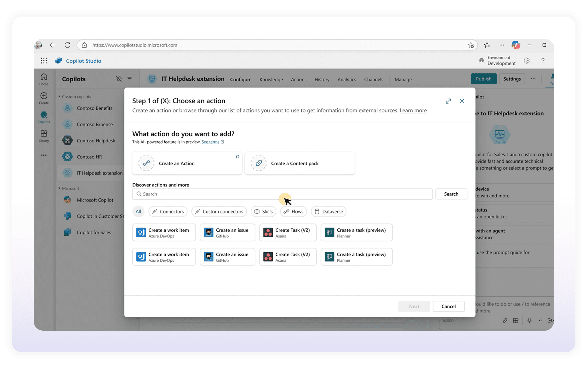This screenshot has width=588, height=365.
Task: Open Library from the left sidebar
Action: tap(44, 136)
